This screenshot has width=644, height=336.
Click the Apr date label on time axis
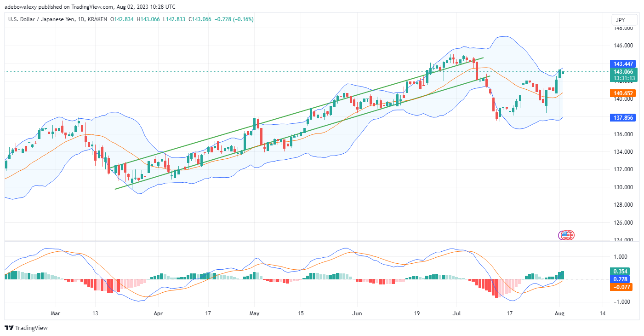(157, 313)
